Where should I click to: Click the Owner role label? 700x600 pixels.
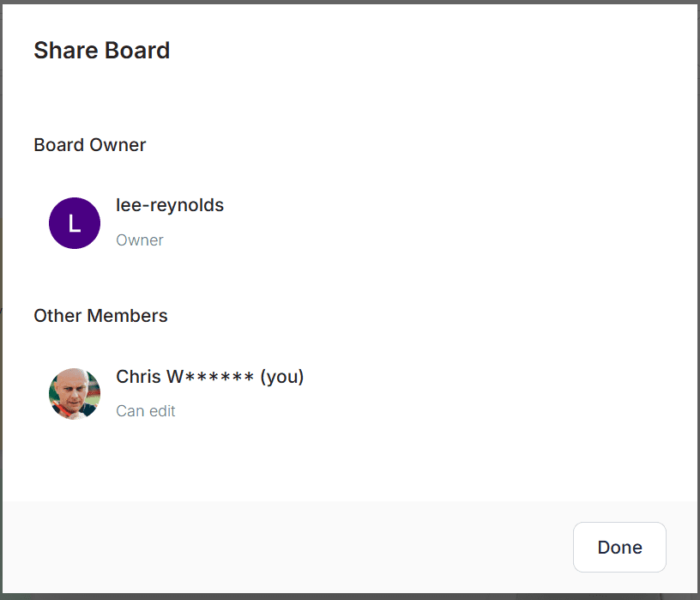(x=140, y=240)
